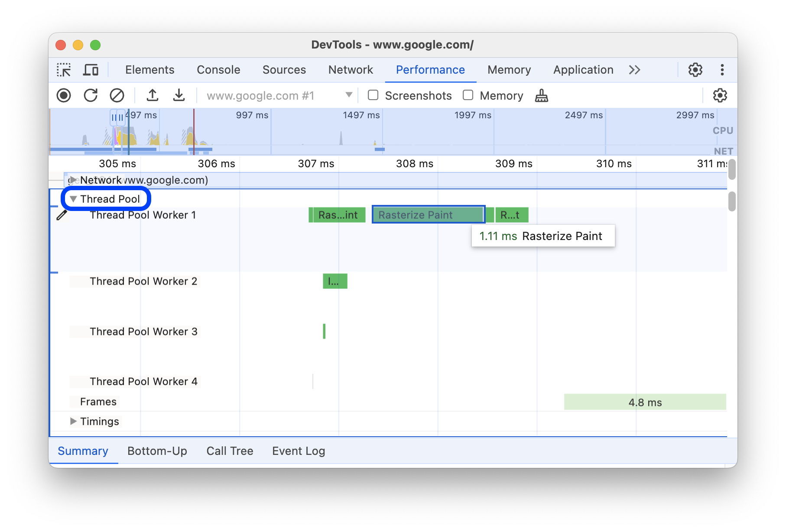Switch to the Memory panel
Screen dimensions: 786x532
coord(509,70)
